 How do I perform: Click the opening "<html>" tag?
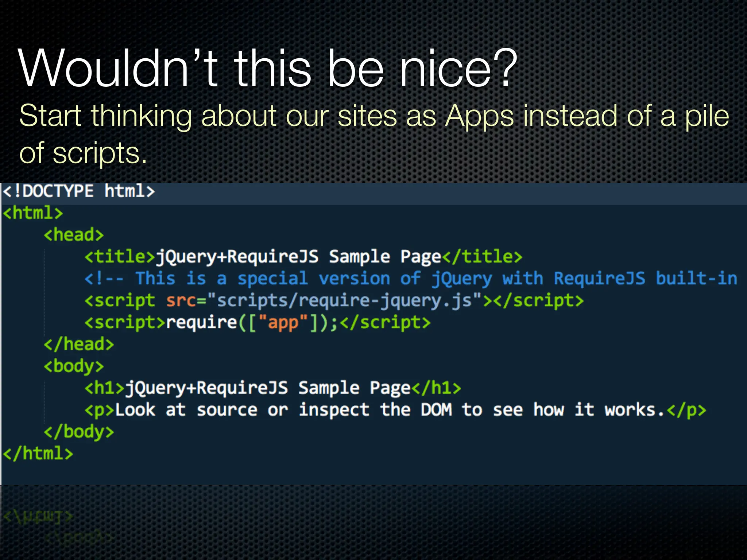point(33,213)
